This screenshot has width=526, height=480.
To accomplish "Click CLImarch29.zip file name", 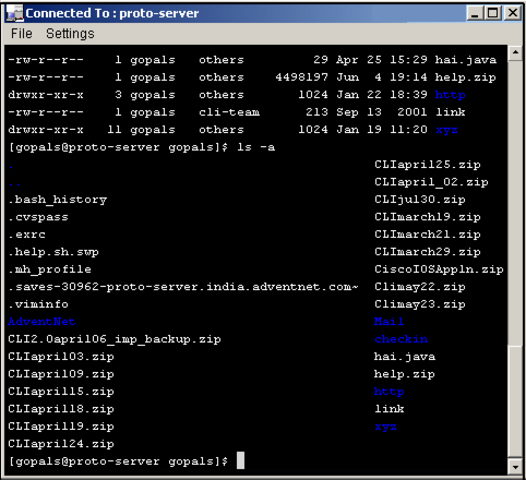I will (x=427, y=252).
